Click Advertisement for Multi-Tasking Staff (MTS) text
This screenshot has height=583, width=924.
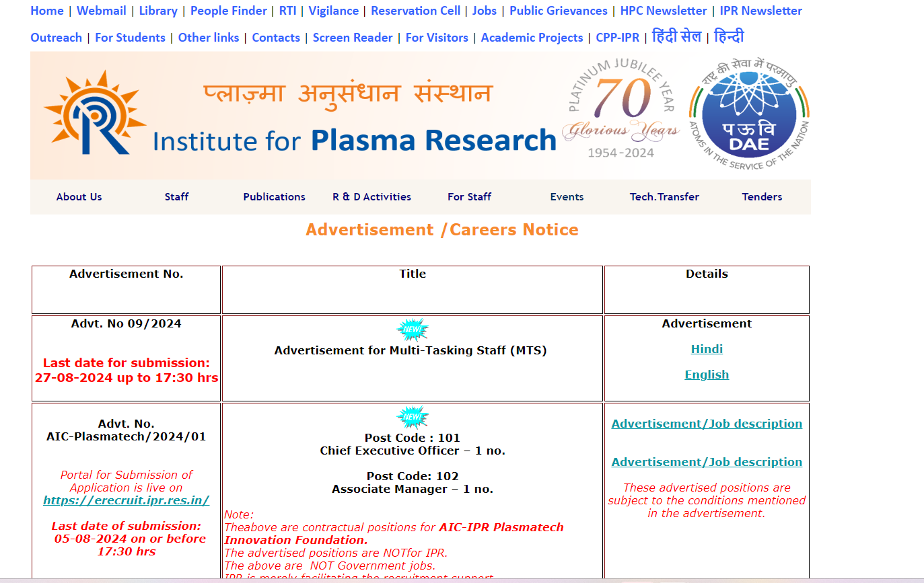[411, 350]
